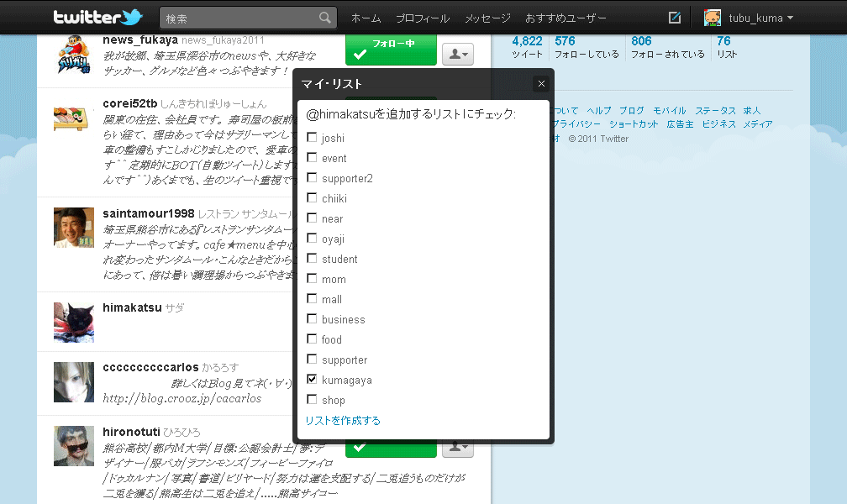The image size is (847, 504).
Task: Click the search magnifier icon
Action: click(x=324, y=18)
